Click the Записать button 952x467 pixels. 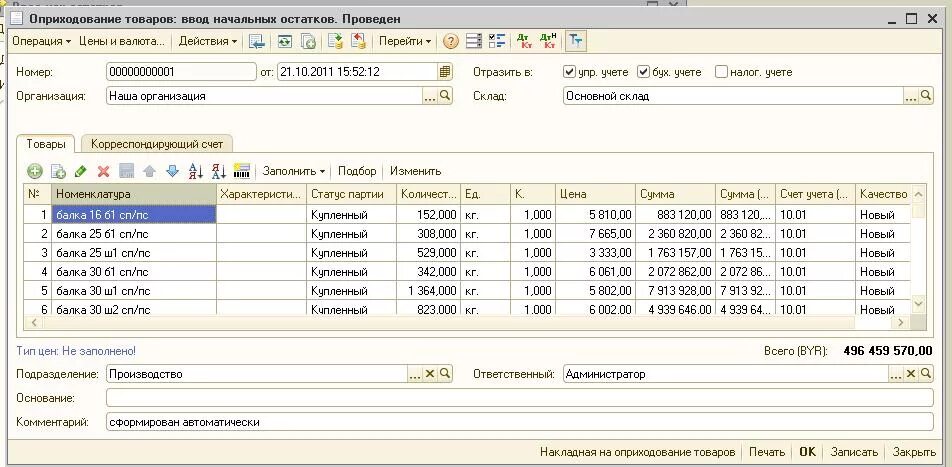[854, 452]
